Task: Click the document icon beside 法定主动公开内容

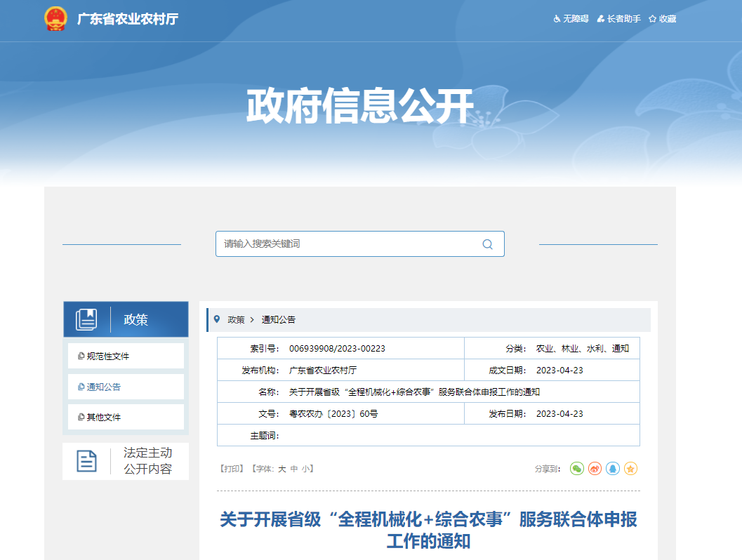Action: 86,461
